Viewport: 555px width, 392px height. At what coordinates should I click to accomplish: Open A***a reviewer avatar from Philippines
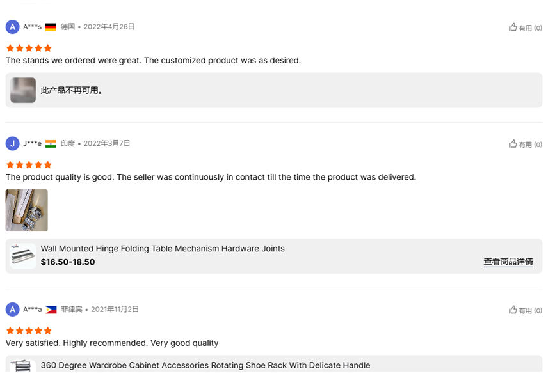[12, 310]
